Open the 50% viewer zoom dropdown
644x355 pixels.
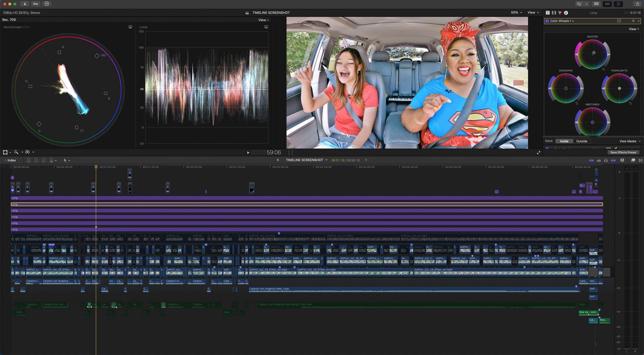[516, 12]
